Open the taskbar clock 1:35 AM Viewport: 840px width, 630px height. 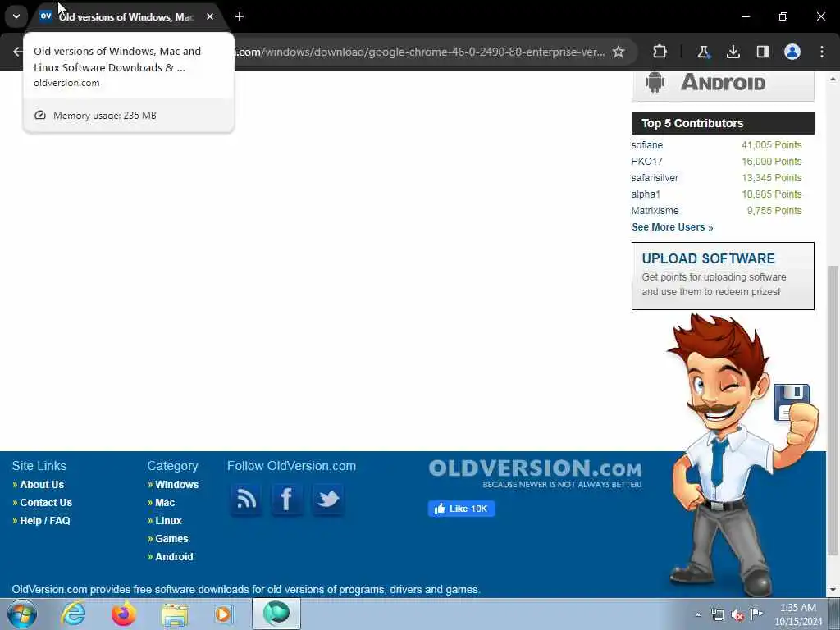[x=797, y=614]
